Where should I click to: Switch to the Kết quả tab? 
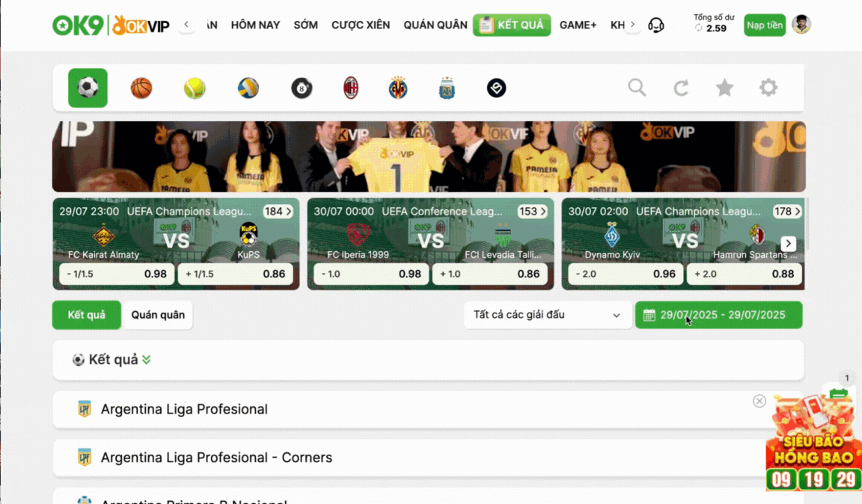(86, 315)
